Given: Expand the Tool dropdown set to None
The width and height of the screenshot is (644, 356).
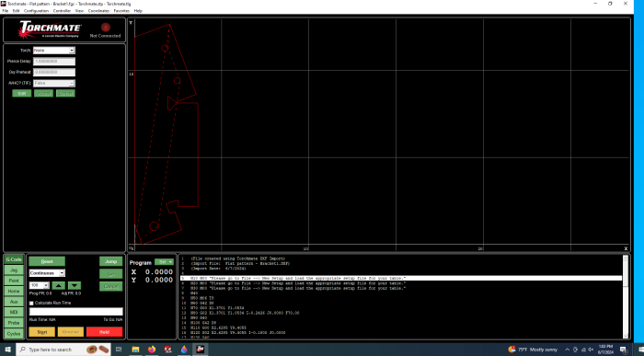Looking at the screenshot, I should coord(72,51).
